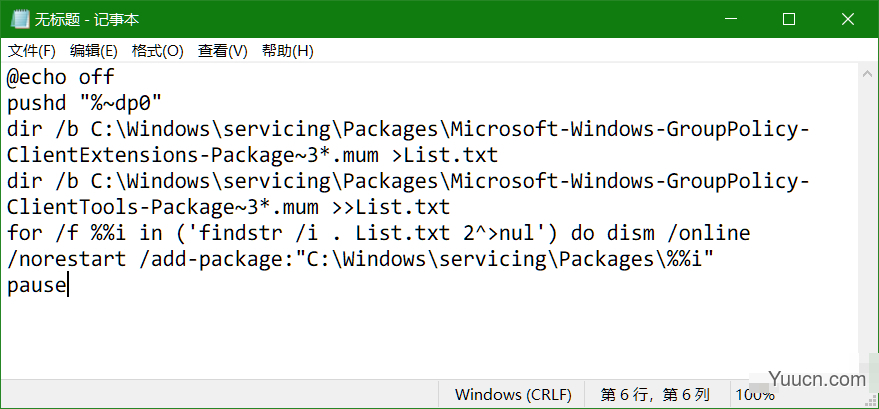The image size is (879, 409).
Task: Click the 无标题 - 记事本 title text
Action: tap(87, 20)
